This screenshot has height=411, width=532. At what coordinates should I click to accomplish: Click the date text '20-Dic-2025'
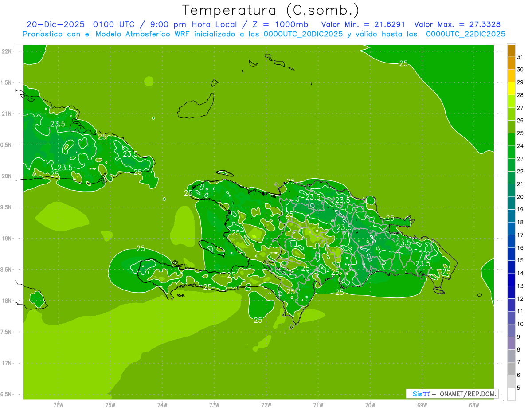point(55,24)
